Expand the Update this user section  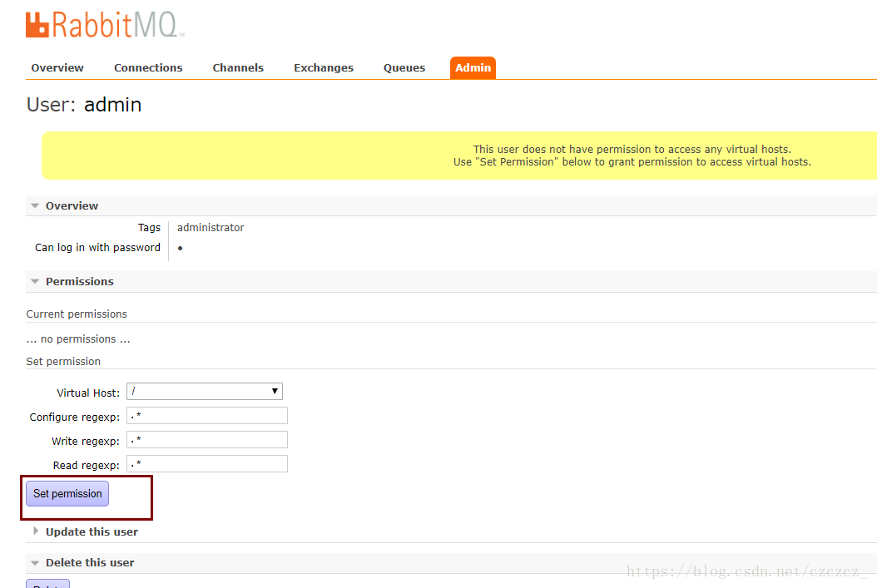pos(92,531)
